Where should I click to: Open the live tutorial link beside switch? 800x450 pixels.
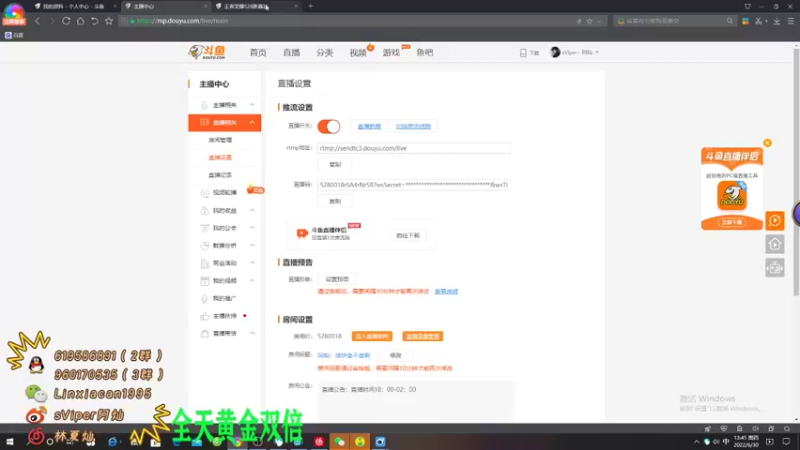point(369,126)
